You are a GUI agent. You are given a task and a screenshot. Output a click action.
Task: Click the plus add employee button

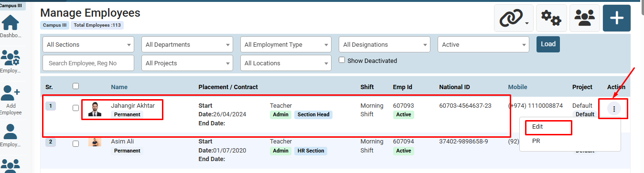tap(617, 18)
